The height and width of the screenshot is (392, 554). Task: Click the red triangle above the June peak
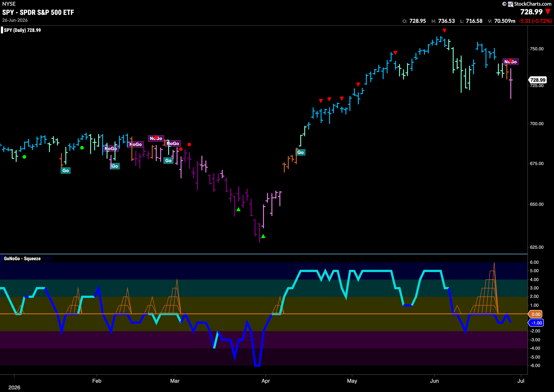pos(444,30)
